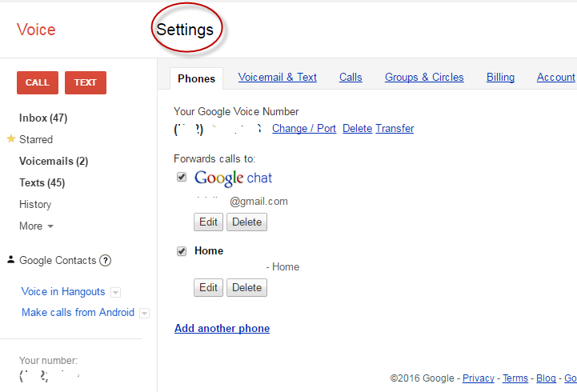The width and height of the screenshot is (577, 392).
Task: Click the Change / Port link
Action: tap(304, 128)
